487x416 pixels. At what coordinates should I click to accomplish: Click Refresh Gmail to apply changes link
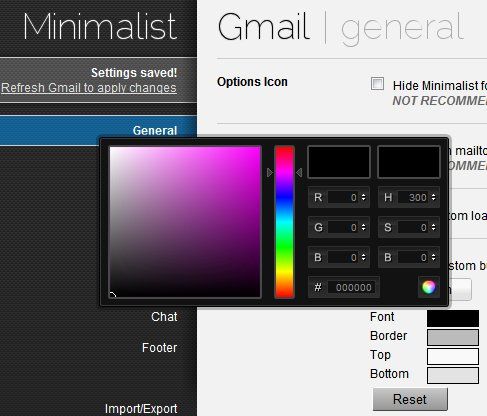pyautogui.click(x=89, y=88)
